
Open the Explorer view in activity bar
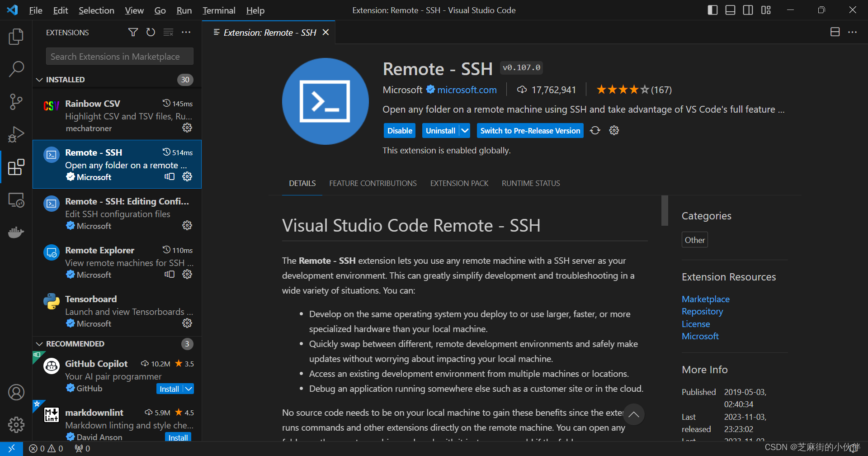coord(16,37)
